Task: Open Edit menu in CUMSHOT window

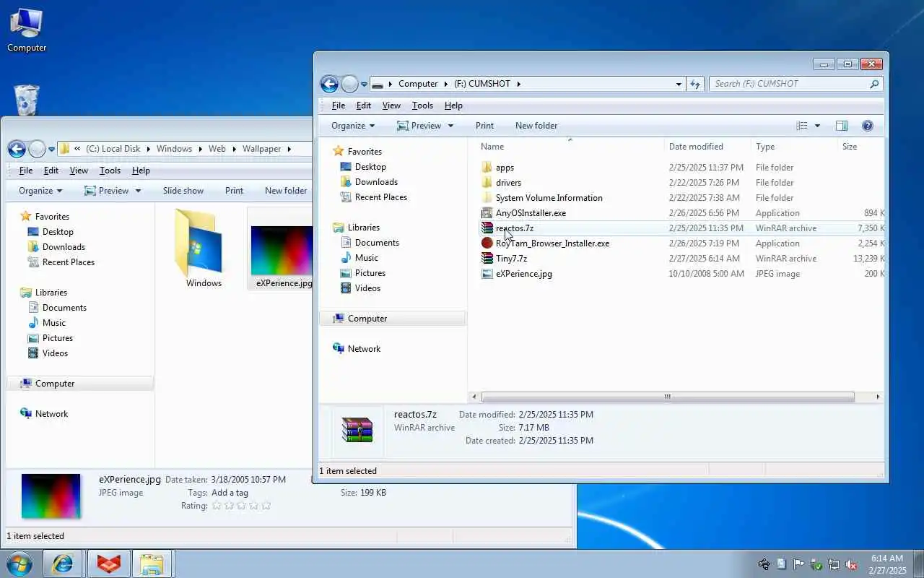Action: pos(364,105)
